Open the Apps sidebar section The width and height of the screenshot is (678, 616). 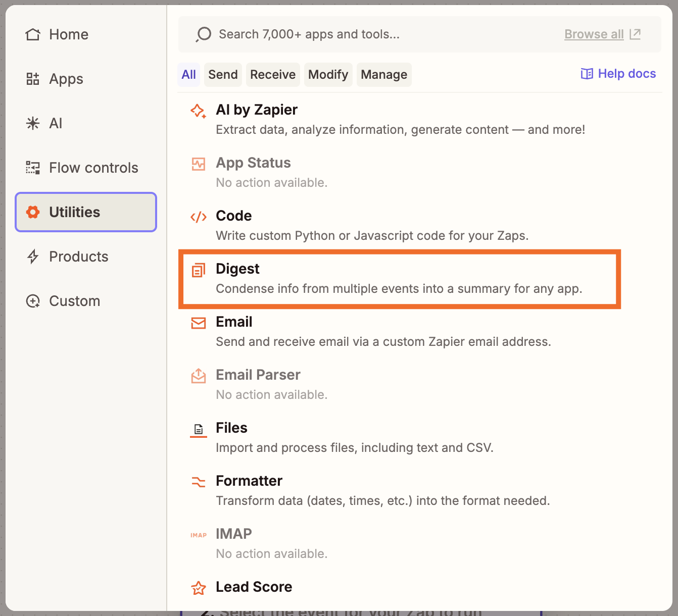(86, 79)
